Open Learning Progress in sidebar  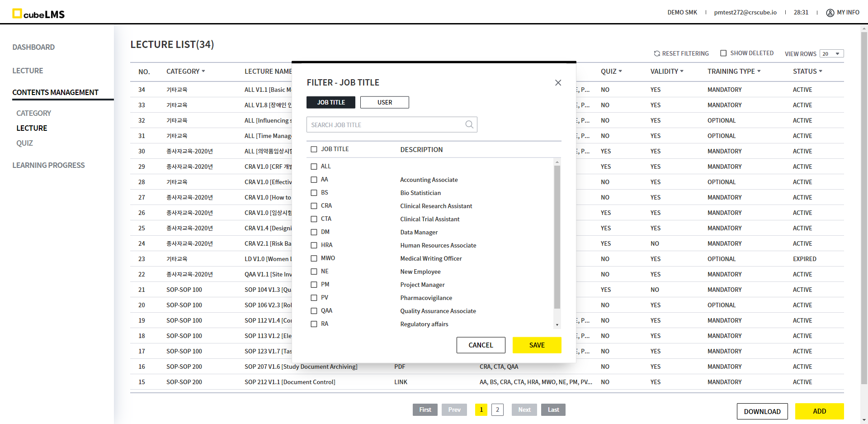pyautogui.click(x=48, y=165)
